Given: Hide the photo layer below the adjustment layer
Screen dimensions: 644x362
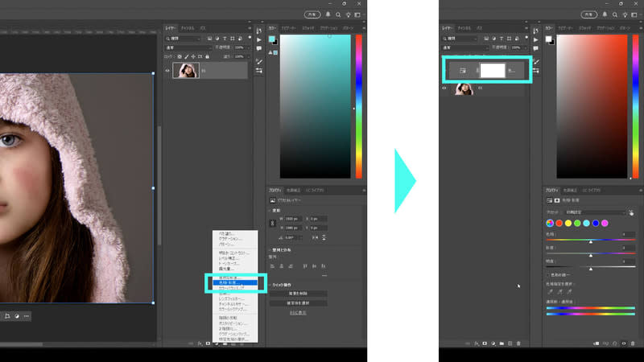Looking at the screenshot, I should [x=444, y=89].
